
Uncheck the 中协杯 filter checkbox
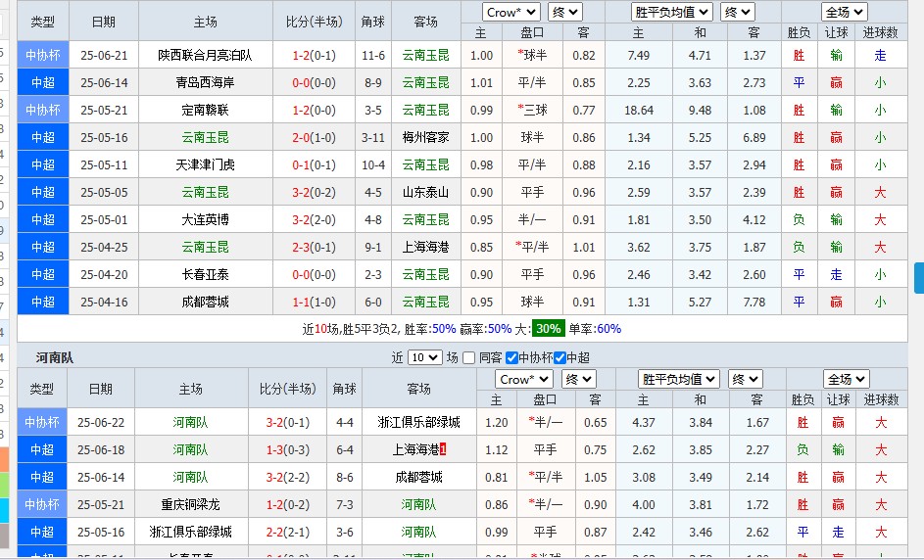511,358
